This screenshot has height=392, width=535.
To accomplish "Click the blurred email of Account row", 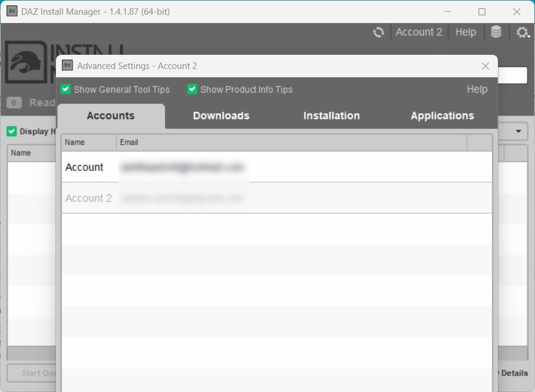I will click(182, 167).
